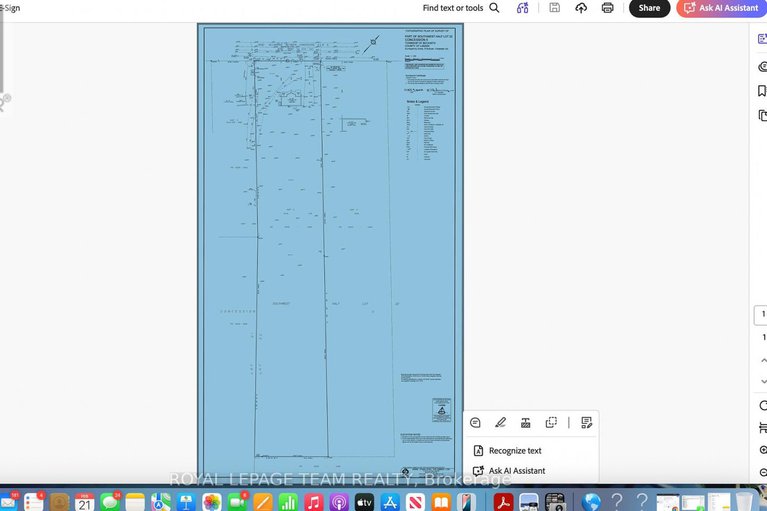Viewport: 767px width, 511px height.
Task: Add a comment with the floating toolbar icon
Action: click(x=475, y=423)
